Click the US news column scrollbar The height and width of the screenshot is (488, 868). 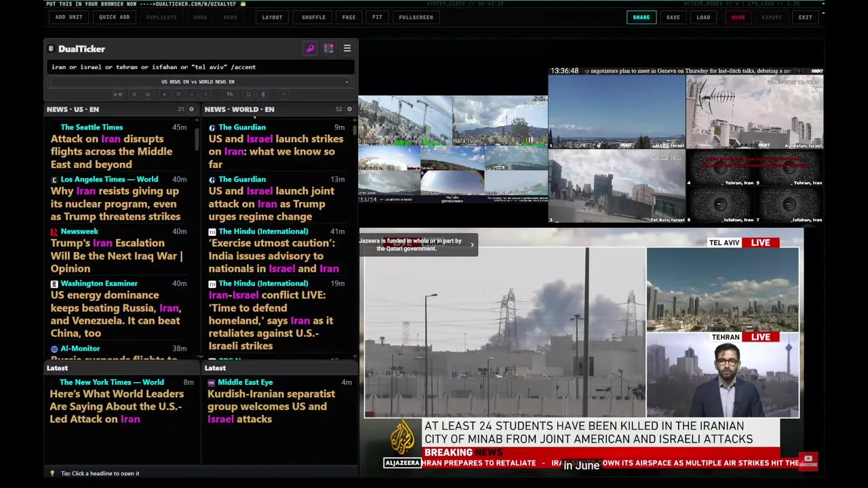(x=197, y=139)
